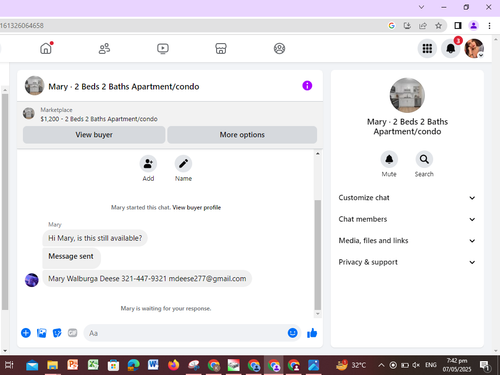The width and height of the screenshot is (500, 375).
Task: Click the Mary Walburga Deese contact message
Action: tap(147, 279)
